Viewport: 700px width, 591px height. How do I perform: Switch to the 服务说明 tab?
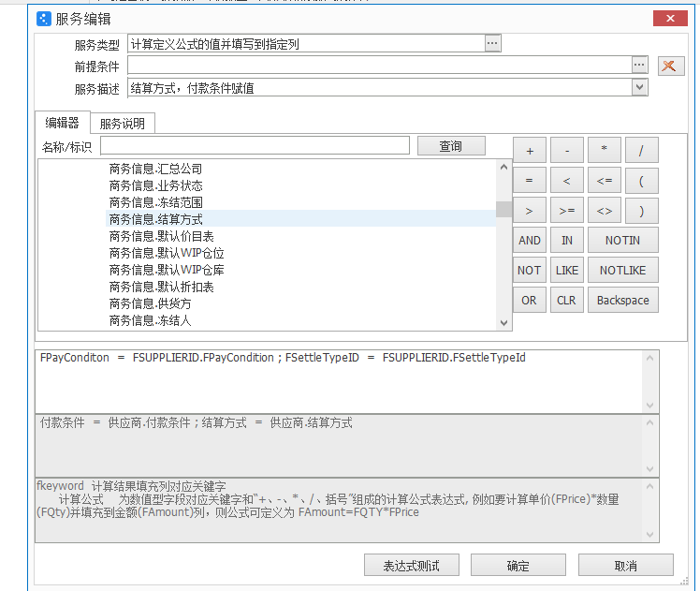pos(123,124)
